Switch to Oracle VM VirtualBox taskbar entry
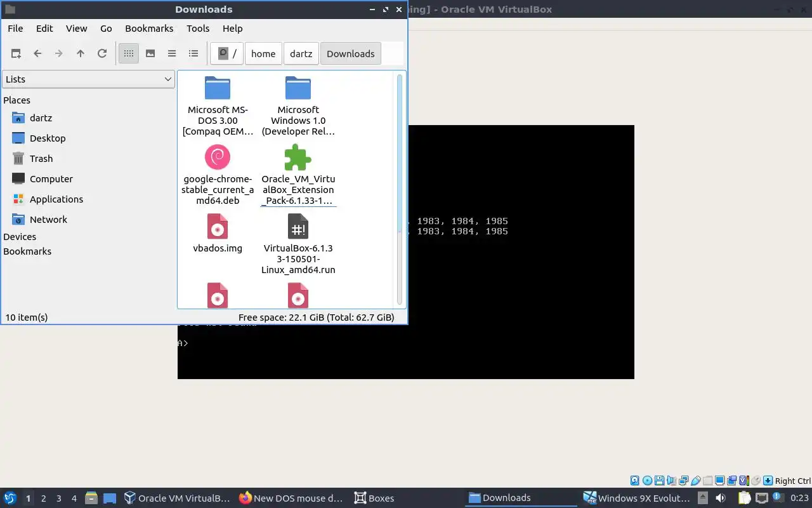The height and width of the screenshot is (508, 812). click(x=177, y=498)
